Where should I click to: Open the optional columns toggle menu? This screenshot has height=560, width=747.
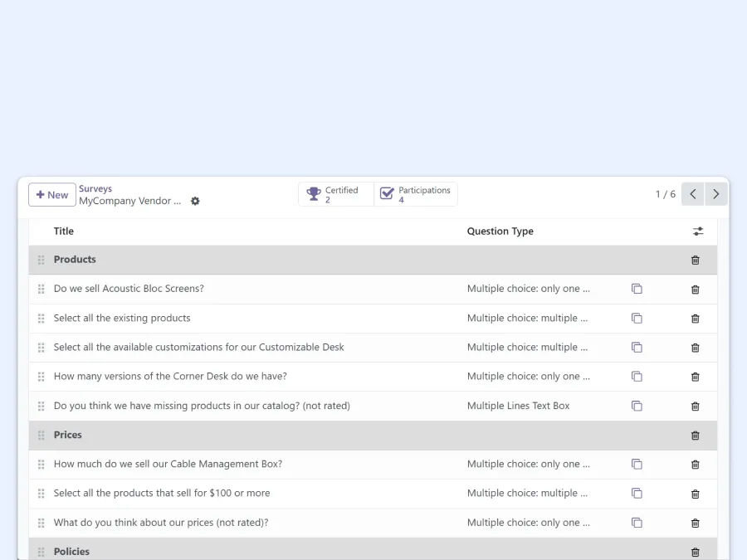pyautogui.click(x=698, y=231)
